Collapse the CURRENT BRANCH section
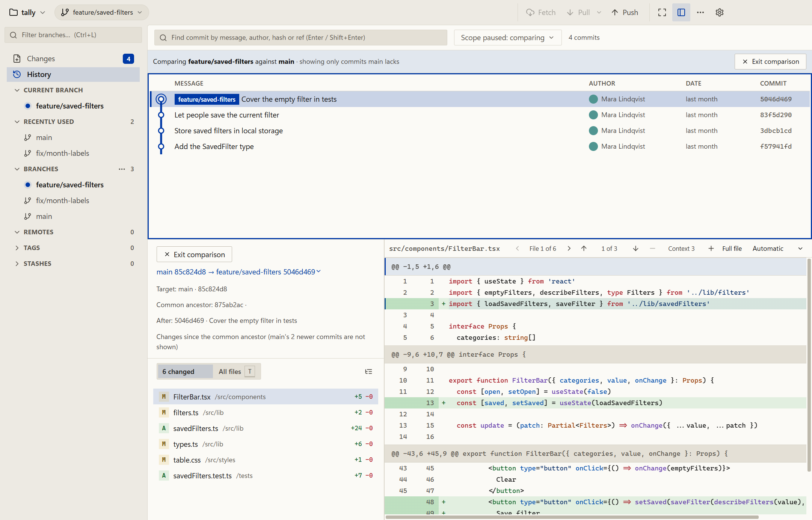 (x=17, y=90)
